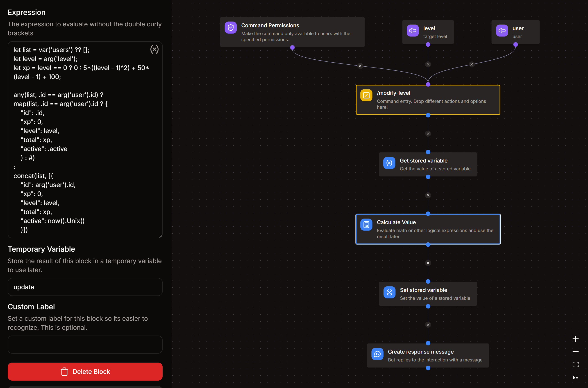
Task: Click the empty Custom Label input
Action: tap(85, 344)
